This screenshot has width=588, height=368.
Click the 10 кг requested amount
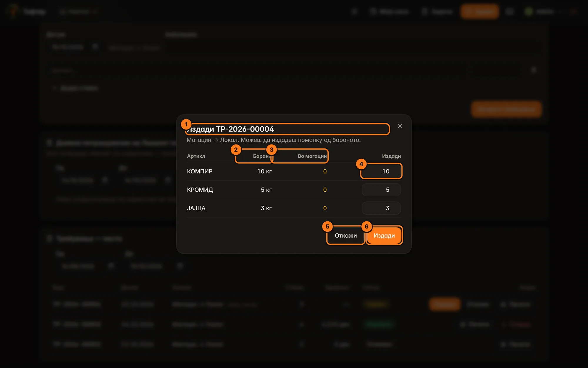tap(264, 171)
